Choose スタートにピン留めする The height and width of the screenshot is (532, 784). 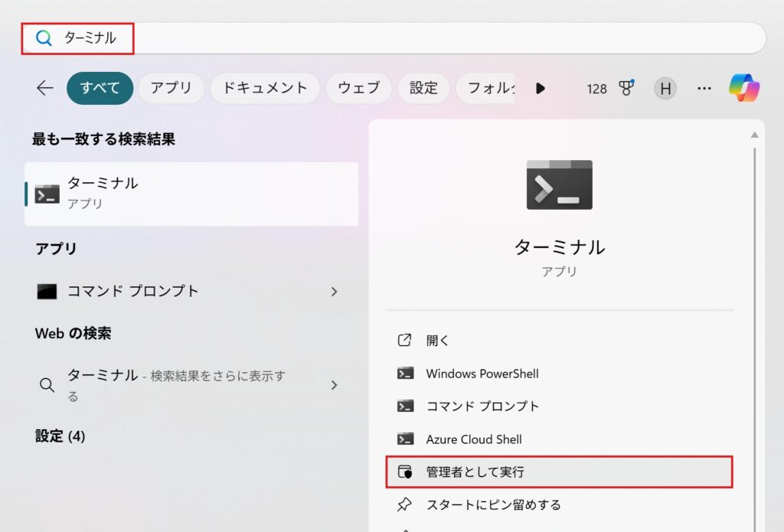[x=559, y=504]
